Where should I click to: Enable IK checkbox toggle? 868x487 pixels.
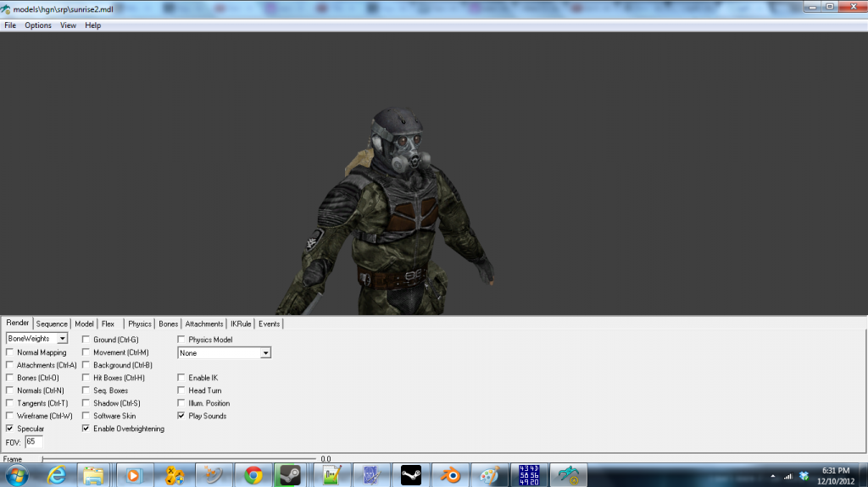(181, 378)
